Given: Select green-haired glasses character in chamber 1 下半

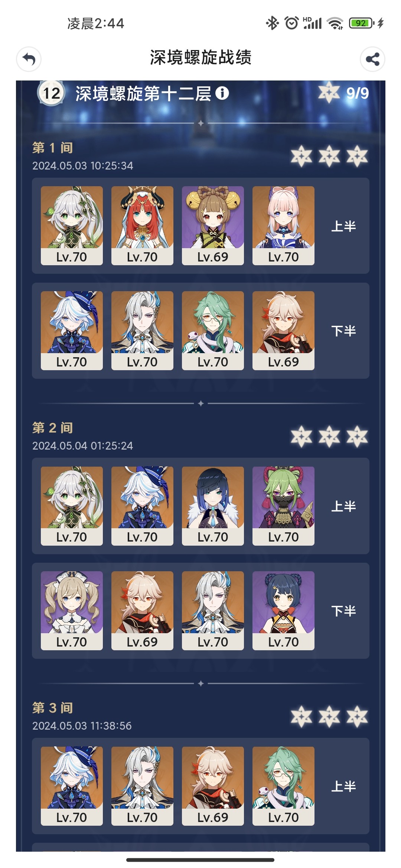Looking at the screenshot, I should tap(213, 331).
